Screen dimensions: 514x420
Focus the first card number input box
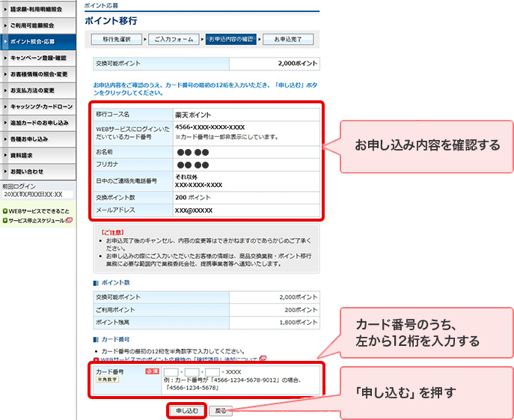pyautogui.click(x=171, y=372)
